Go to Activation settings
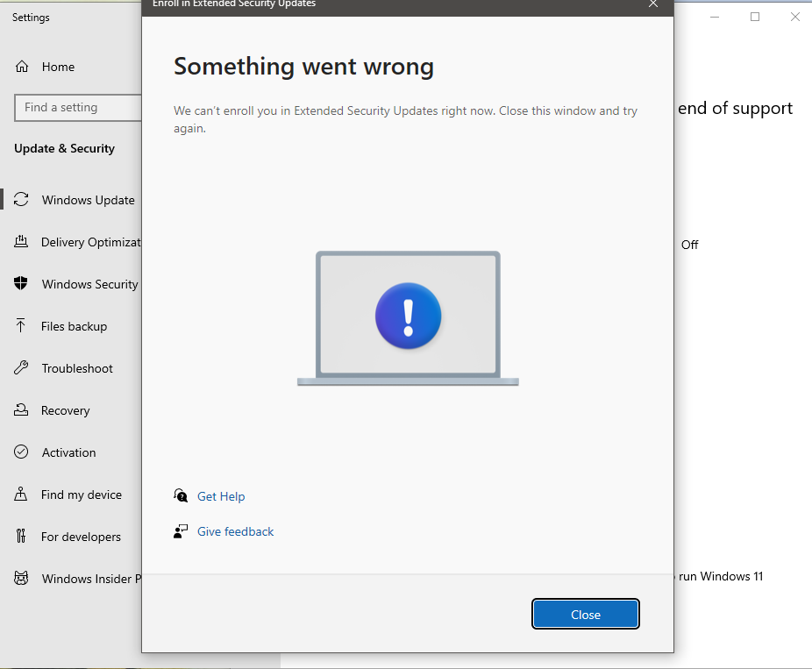 click(x=71, y=452)
